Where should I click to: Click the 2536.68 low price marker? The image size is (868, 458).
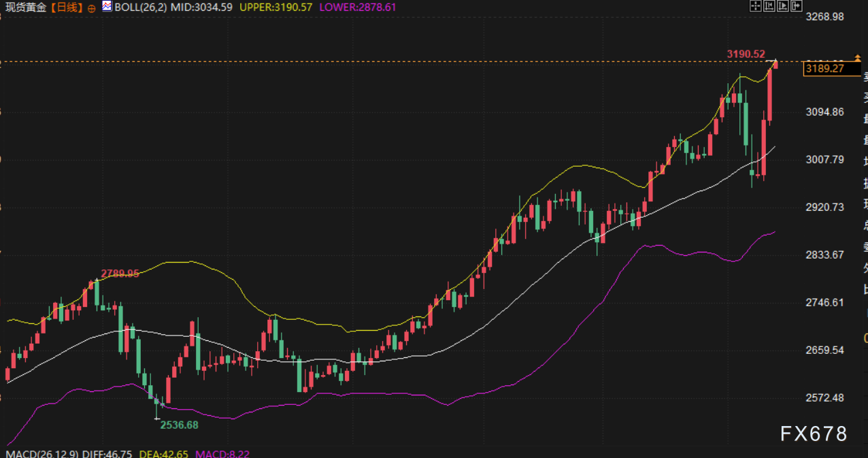(x=179, y=425)
